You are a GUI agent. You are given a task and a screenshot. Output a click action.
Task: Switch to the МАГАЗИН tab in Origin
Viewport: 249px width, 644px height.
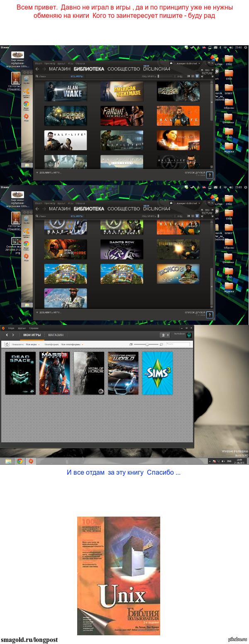(x=56, y=335)
